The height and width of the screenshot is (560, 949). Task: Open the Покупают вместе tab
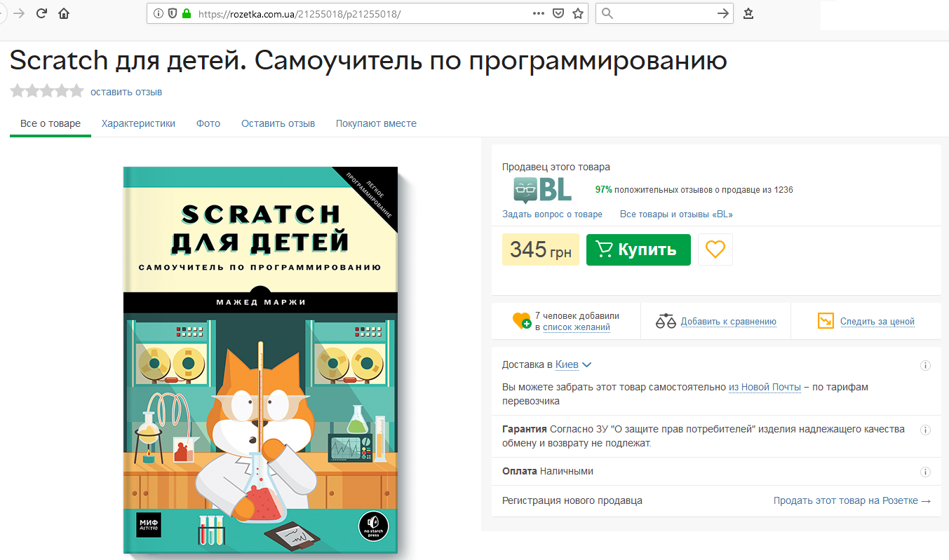(376, 123)
